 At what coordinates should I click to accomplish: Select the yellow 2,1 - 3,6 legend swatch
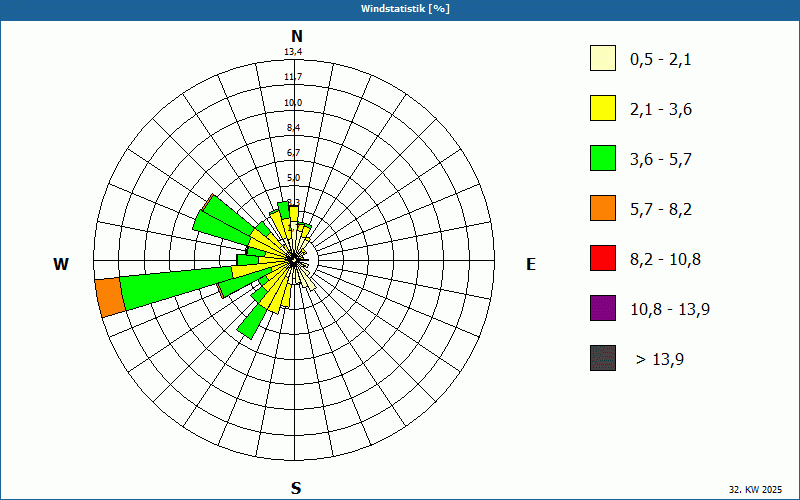click(x=603, y=108)
